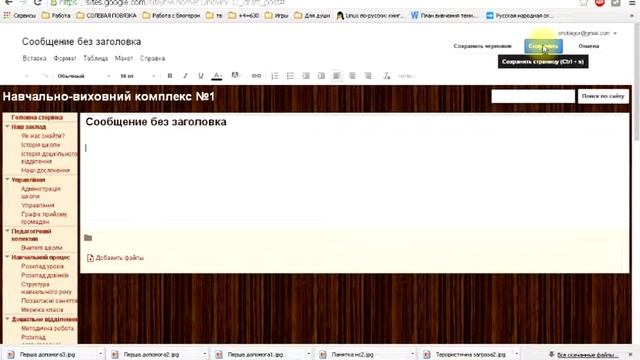The width and height of the screenshot is (640, 360).
Task: Open downloaded file 'Перша допомога3.jpg' in downloads bar
Action: (x=47, y=355)
